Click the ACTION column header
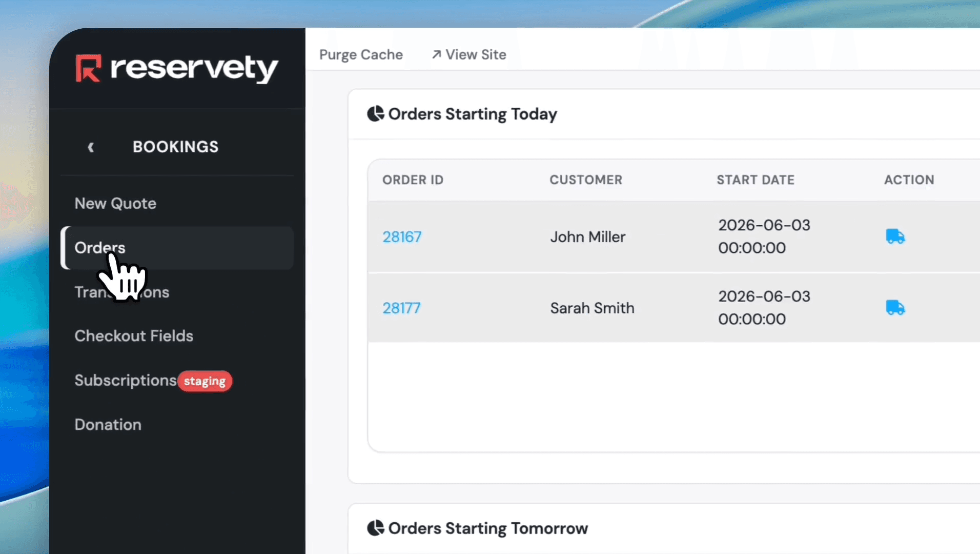 (x=909, y=180)
